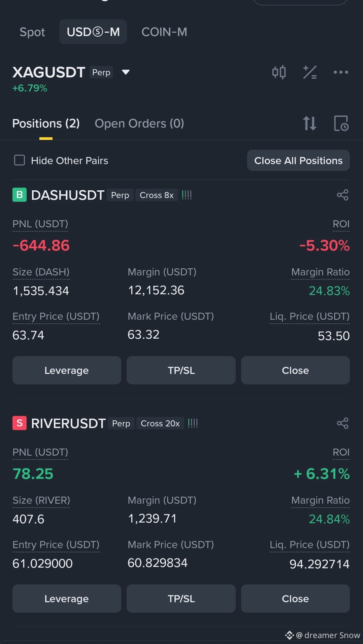Open the three-dot more options menu
This screenshot has width=363, height=644.
(341, 72)
